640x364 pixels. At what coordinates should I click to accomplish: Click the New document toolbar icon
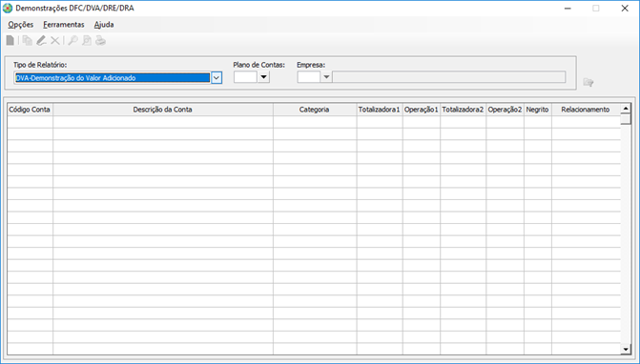click(x=10, y=40)
